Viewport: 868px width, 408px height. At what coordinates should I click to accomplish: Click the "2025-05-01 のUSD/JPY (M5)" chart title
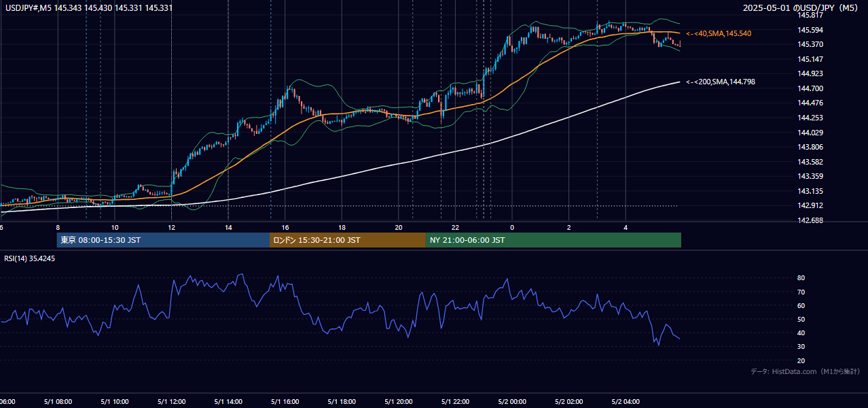point(801,7)
